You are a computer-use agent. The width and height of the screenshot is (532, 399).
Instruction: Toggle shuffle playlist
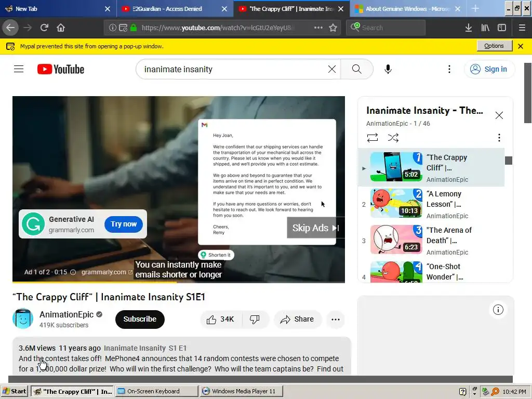393,138
